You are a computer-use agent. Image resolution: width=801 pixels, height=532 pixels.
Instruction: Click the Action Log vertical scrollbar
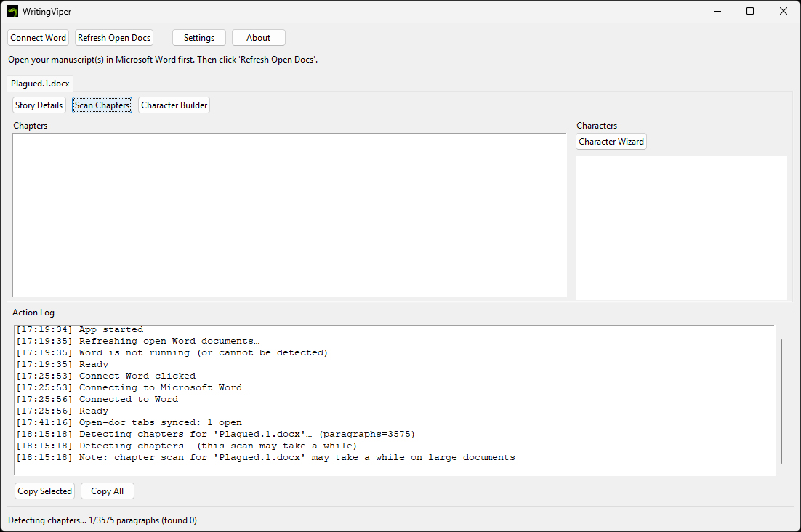pyautogui.click(x=781, y=400)
